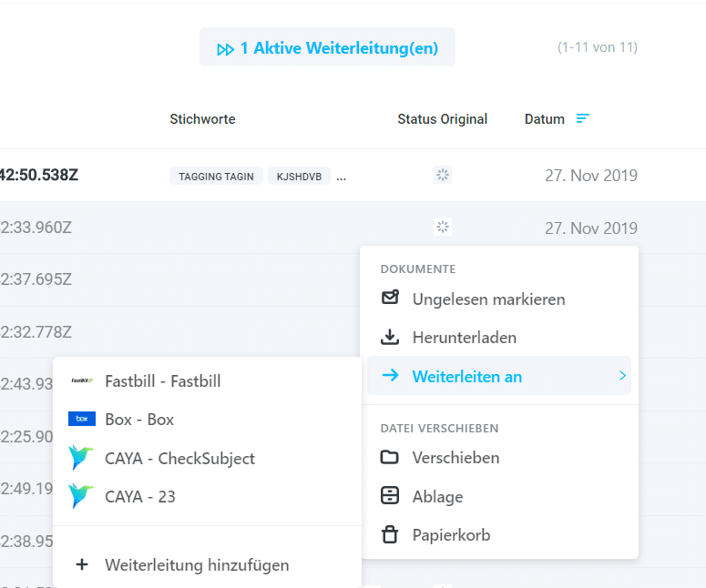Click the arrow icon beside Weiterleiten an
The height and width of the screenshot is (588, 706).
tap(391, 375)
